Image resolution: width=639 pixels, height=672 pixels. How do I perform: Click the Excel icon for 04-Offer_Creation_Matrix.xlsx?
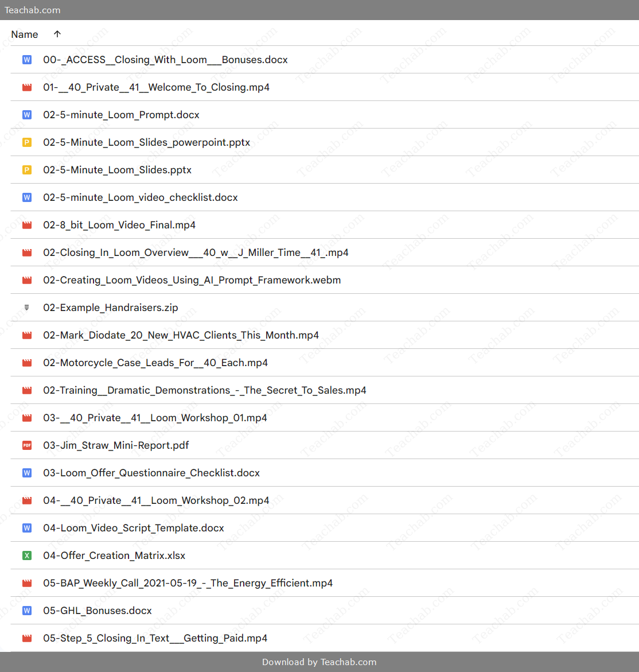(x=26, y=556)
